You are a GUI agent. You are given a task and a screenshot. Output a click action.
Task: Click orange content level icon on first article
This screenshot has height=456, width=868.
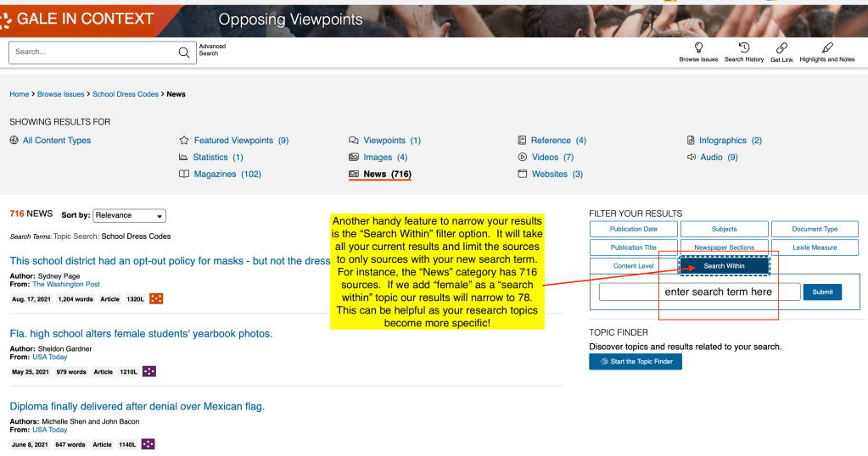pos(156,298)
